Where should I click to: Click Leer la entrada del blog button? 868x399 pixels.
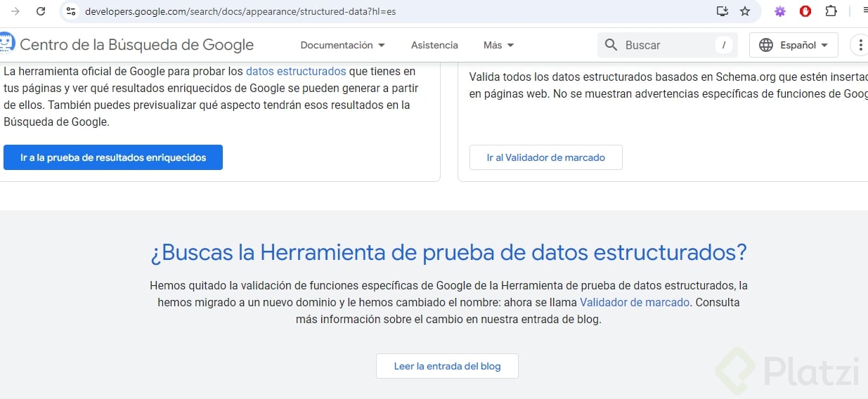(x=448, y=366)
